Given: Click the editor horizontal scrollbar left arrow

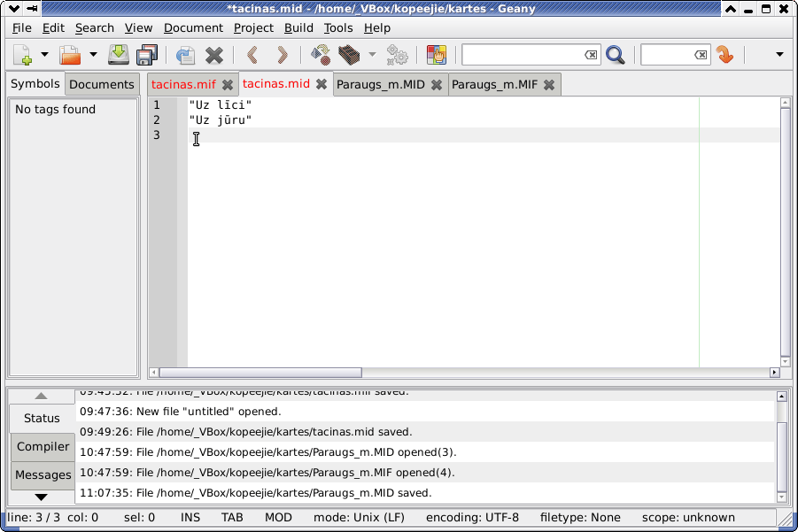Looking at the screenshot, I should point(154,373).
